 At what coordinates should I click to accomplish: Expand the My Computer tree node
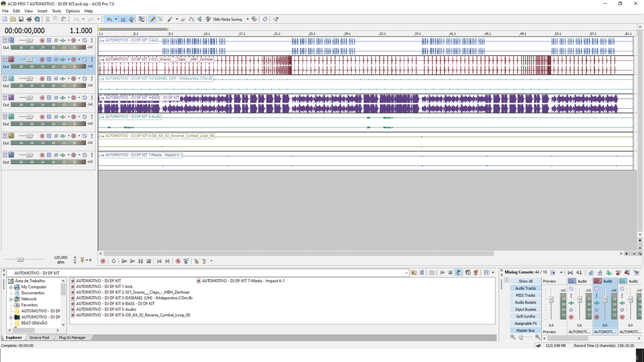click(x=11, y=287)
